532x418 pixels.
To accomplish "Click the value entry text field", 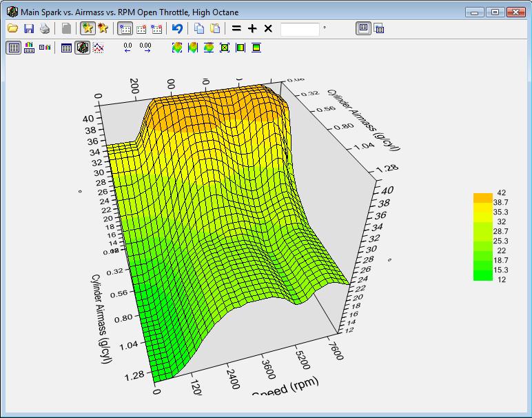I will tap(300, 29).
